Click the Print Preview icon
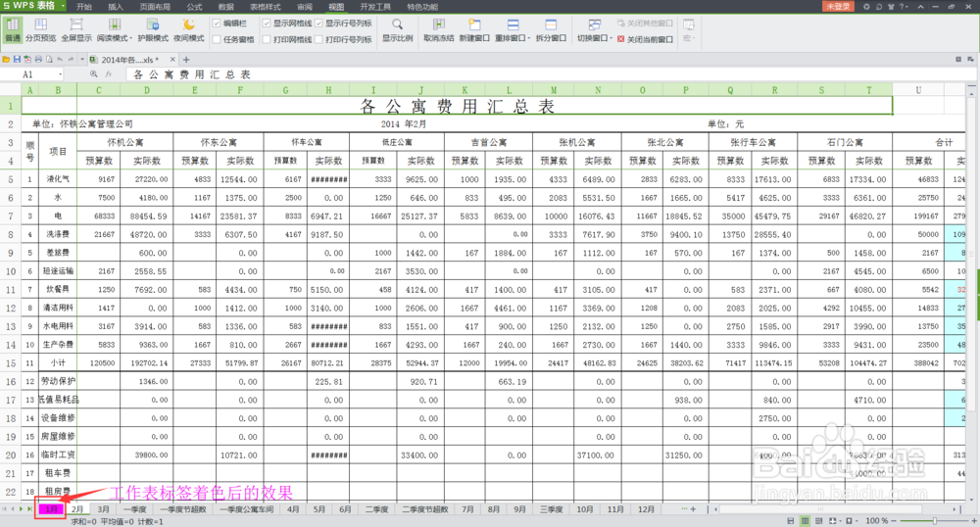The width and height of the screenshot is (980, 527). coord(49,60)
